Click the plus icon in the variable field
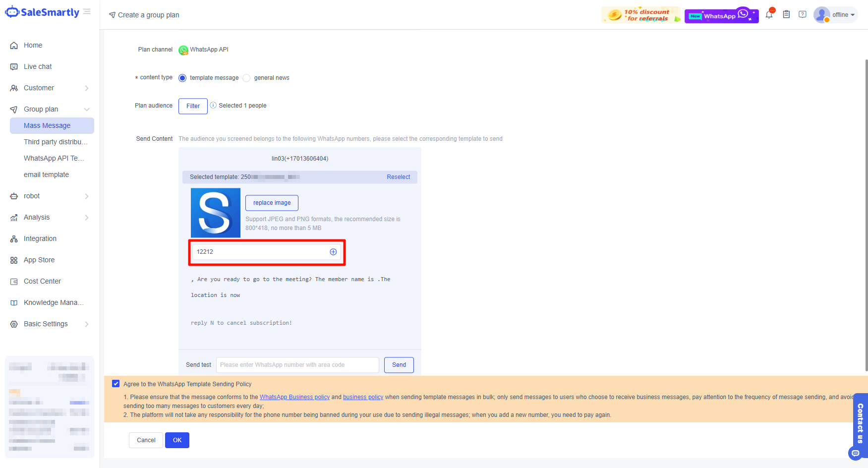Image resolution: width=868 pixels, height=468 pixels. (x=333, y=252)
